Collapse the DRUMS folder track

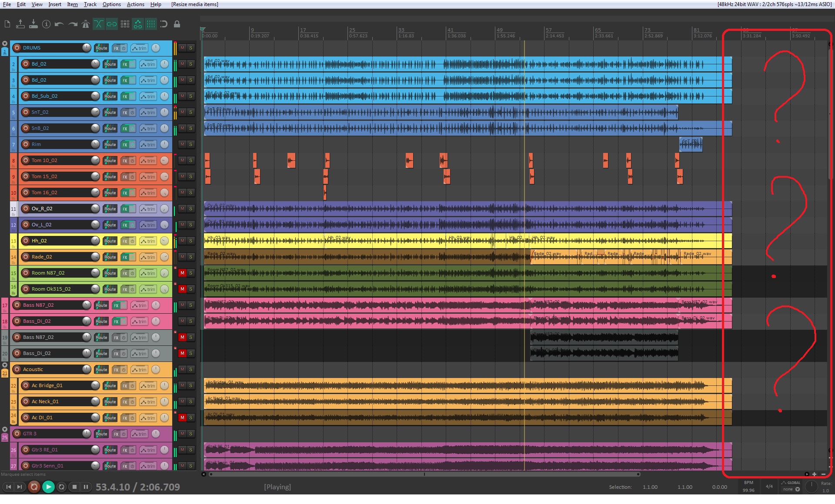5,44
